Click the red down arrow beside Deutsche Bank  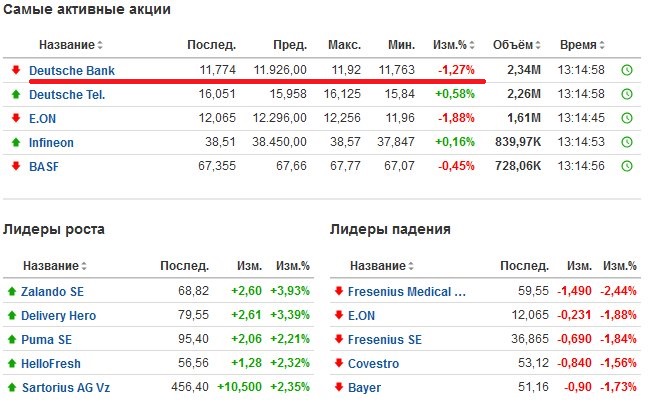(16, 70)
